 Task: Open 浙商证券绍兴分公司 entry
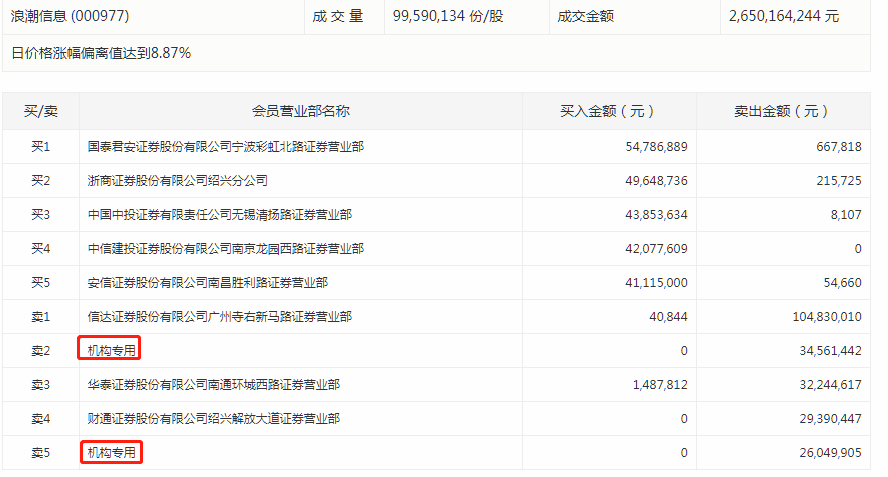(177, 181)
